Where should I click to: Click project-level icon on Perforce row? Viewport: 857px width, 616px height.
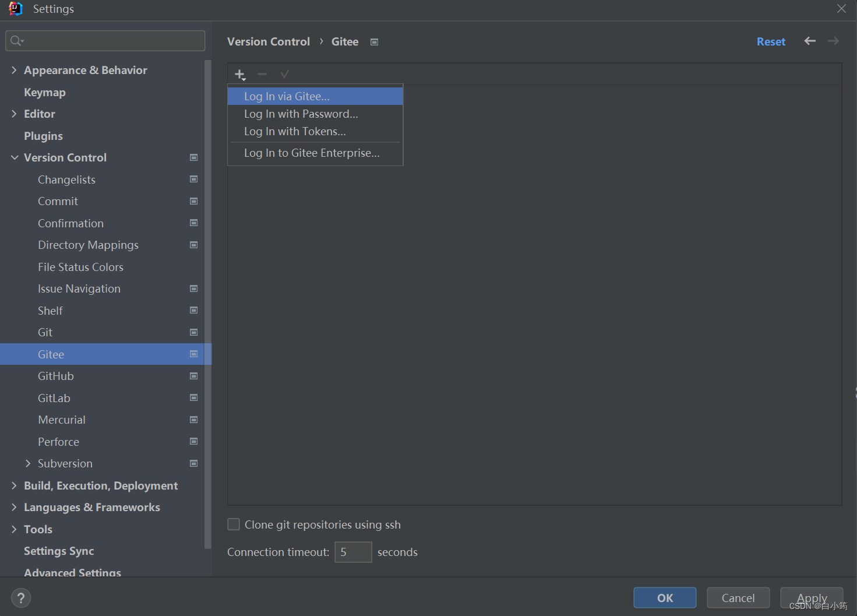(x=194, y=442)
